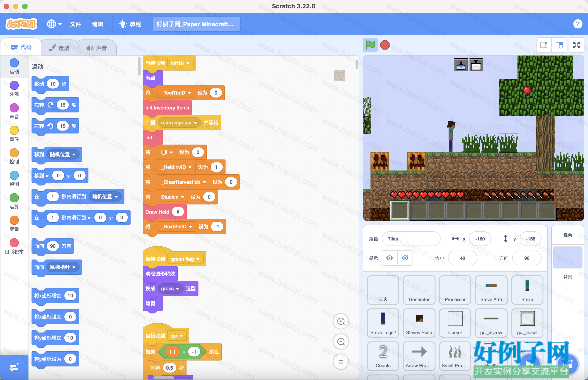The width and height of the screenshot is (588, 380).
Task: Switch to the 代码 tab
Action: point(21,47)
